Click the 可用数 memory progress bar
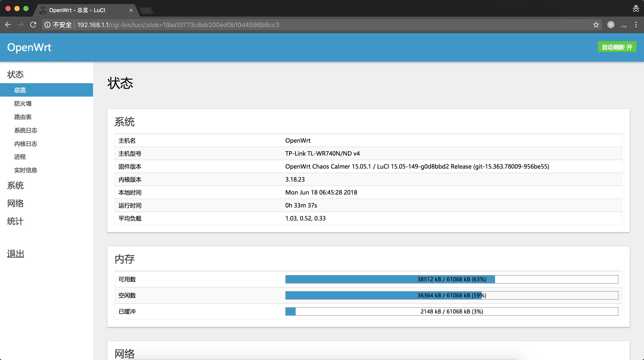Screen dimensions: 644x360 coord(451,279)
